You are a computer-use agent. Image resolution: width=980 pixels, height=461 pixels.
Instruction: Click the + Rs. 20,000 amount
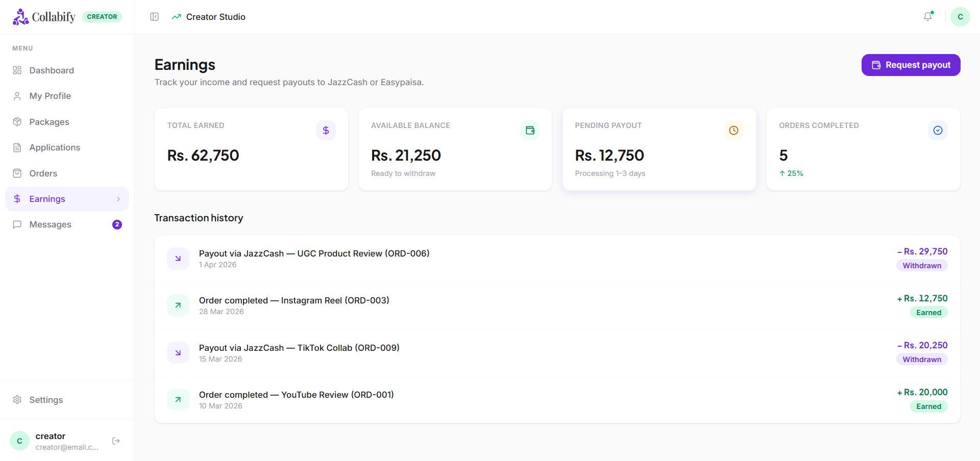(x=922, y=392)
